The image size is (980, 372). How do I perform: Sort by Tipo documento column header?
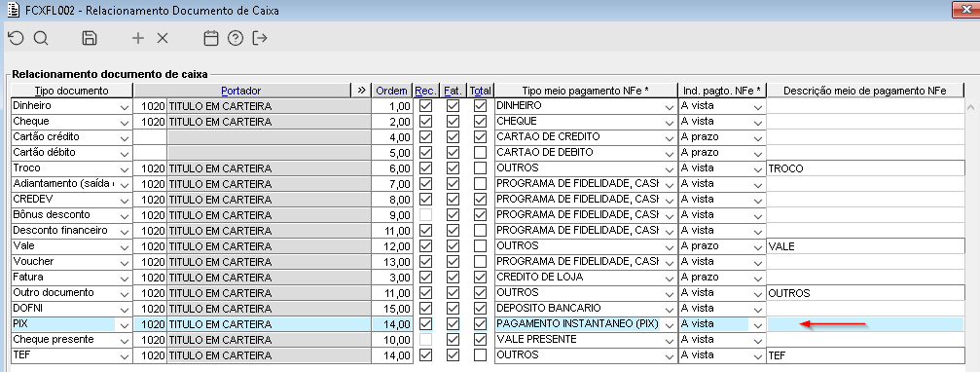point(72,91)
